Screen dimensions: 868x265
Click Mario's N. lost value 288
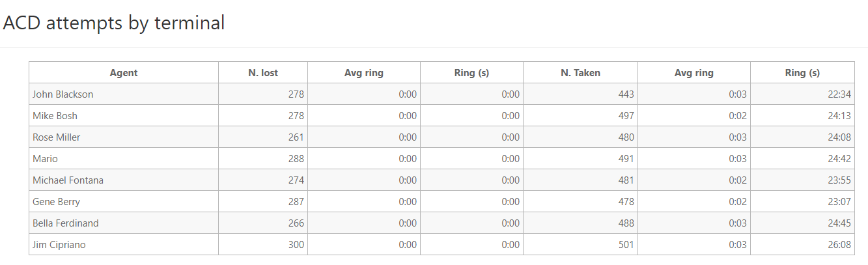(x=296, y=159)
